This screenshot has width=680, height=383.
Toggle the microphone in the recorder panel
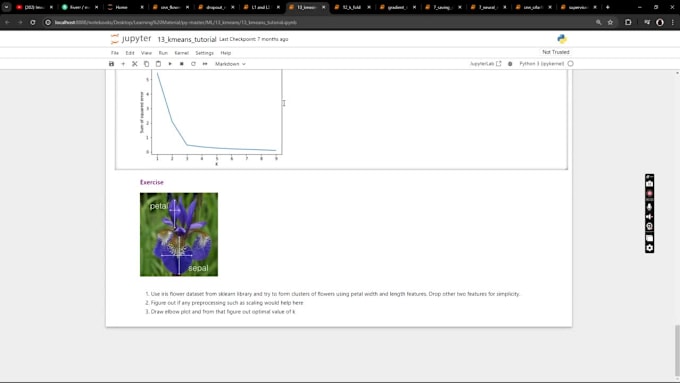[x=649, y=206]
